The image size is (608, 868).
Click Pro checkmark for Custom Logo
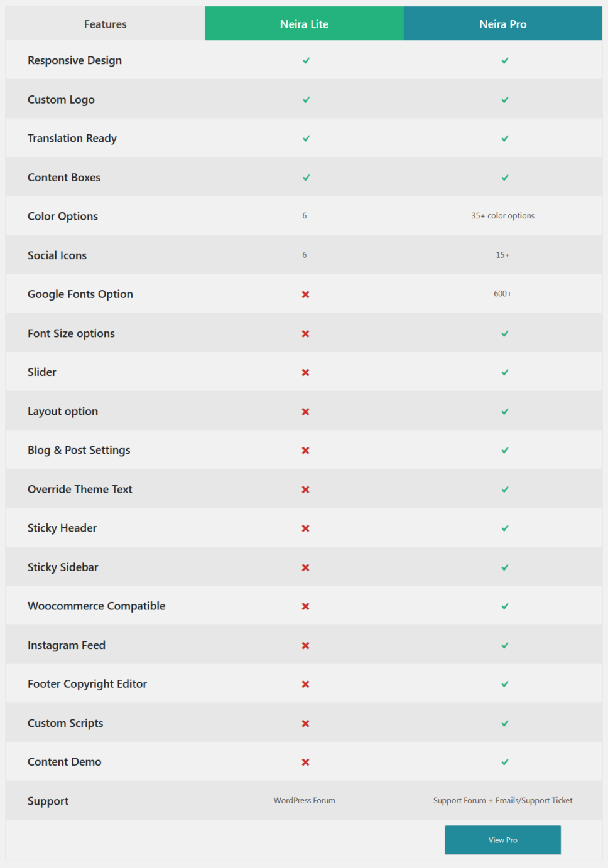pos(505,100)
